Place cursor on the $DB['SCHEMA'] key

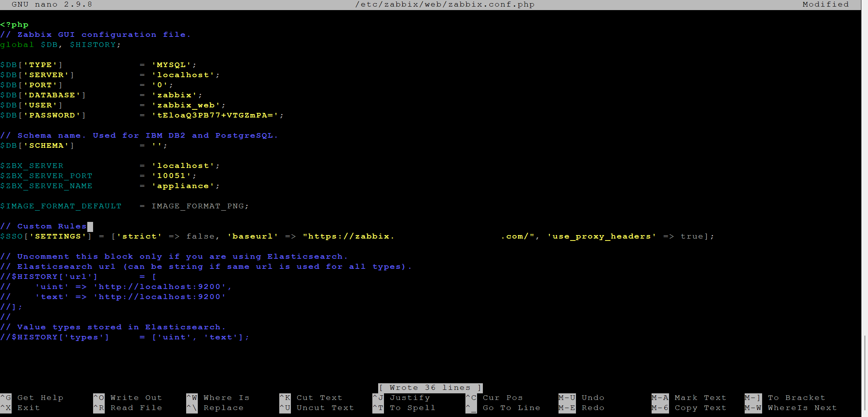pyautogui.click(x=37, y=145)
